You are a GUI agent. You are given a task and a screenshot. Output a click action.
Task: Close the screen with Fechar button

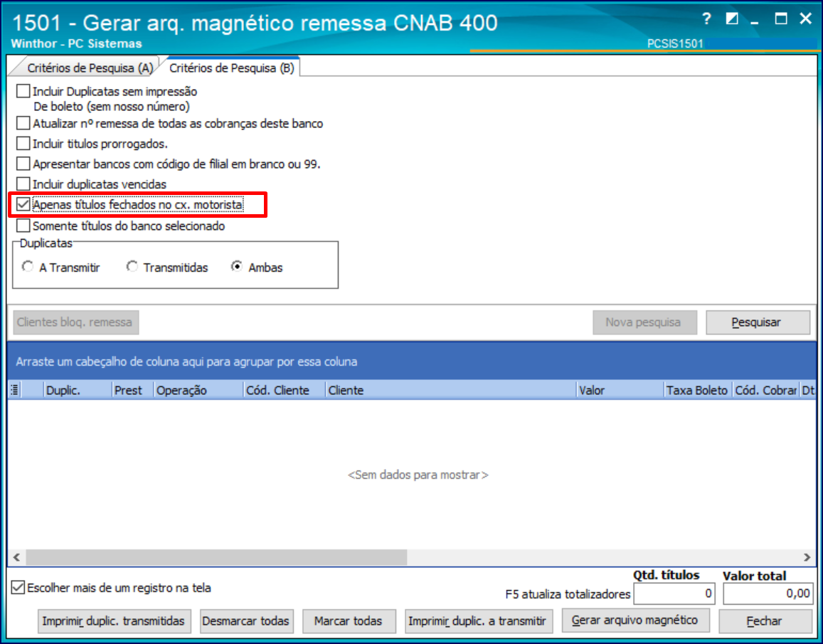pos(765,621)
